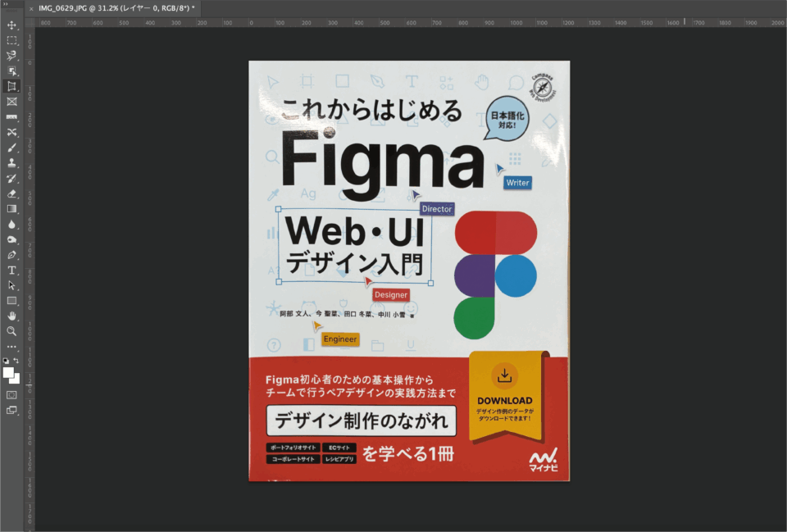
Task: Select the Object Selection tool
Action: coord(11,70)
